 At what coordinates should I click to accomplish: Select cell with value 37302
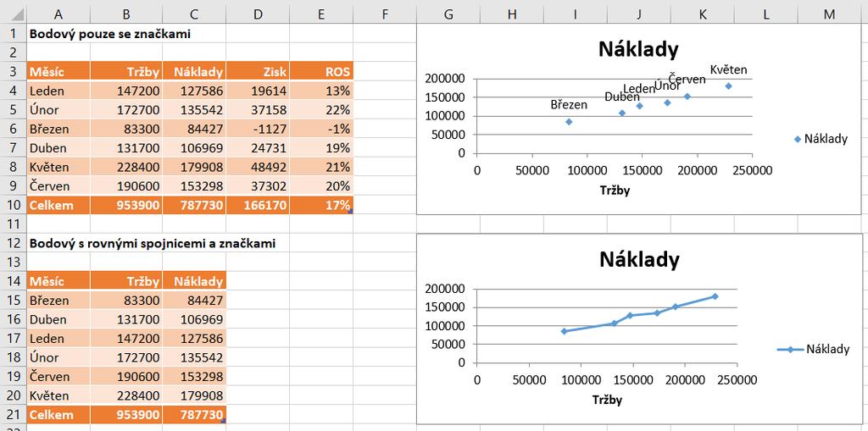(258, 186)
